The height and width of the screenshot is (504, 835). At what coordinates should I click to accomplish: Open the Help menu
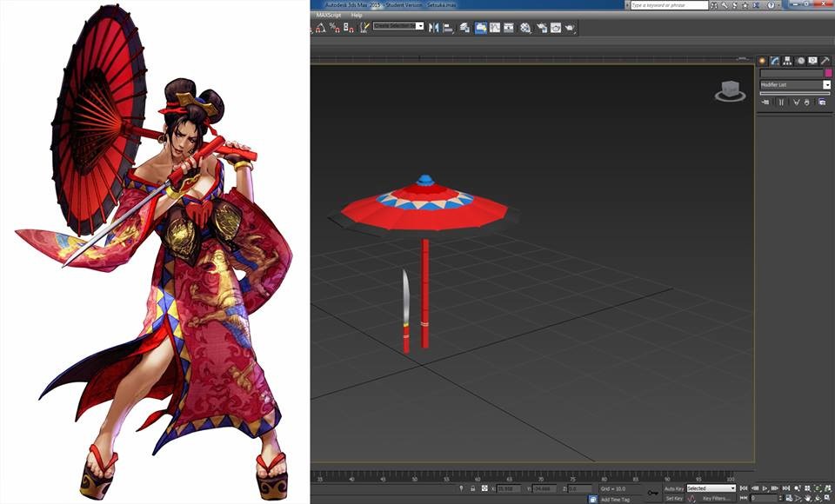coord(358,16)
